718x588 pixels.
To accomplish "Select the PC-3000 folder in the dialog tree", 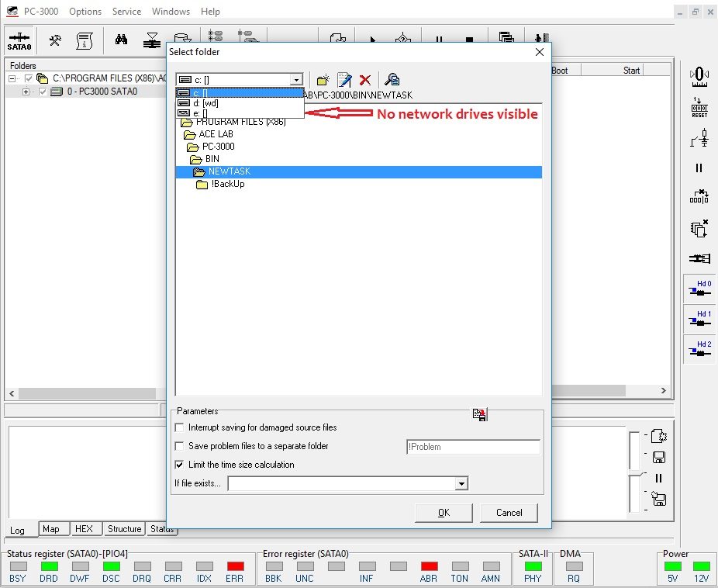I will tap(219, 147).
